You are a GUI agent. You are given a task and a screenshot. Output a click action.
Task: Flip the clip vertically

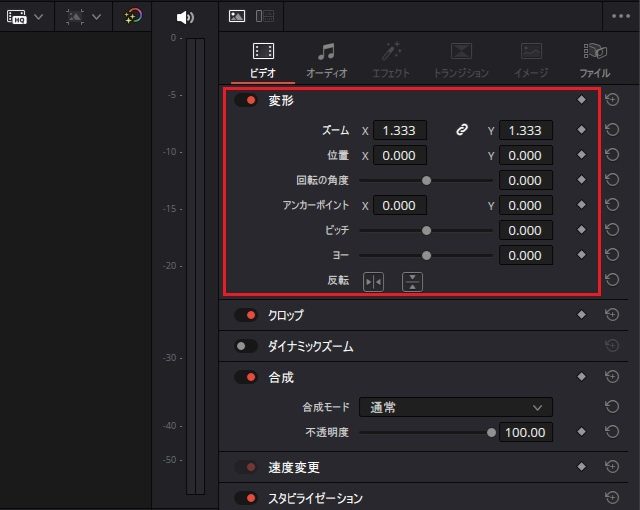[x=412, y=282]
